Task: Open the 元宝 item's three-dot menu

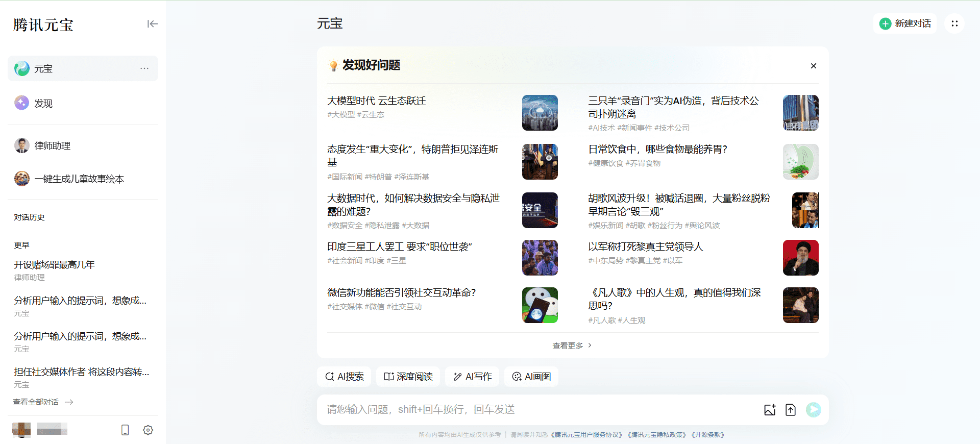Action: click(144, 68)
